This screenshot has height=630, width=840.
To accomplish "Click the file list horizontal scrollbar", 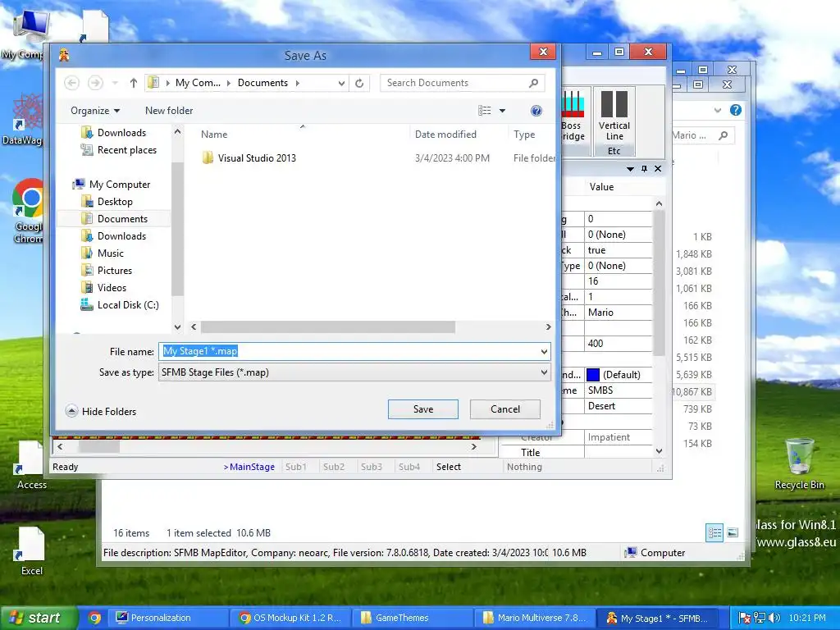I will pos(328,326).
